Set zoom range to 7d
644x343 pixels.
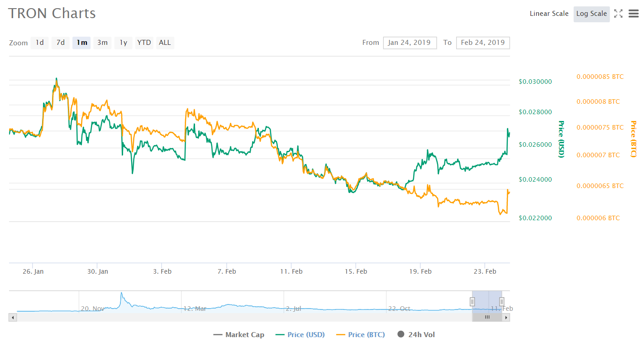[x=60, y=43]
